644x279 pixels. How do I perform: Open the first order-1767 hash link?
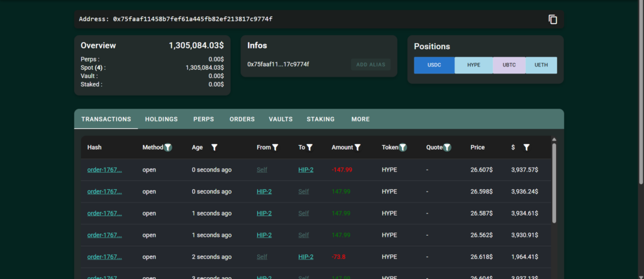pos(104,170)
